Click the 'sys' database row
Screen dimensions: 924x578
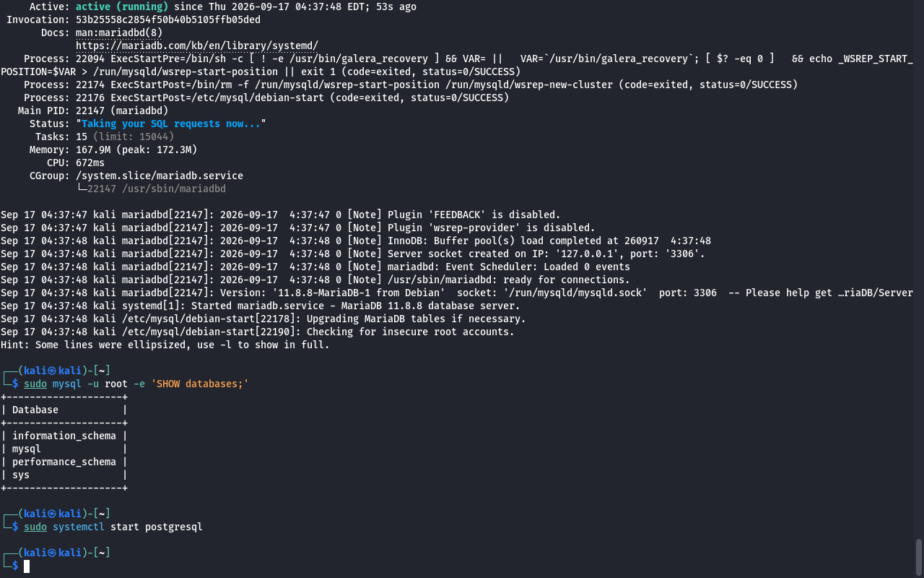tap(64, 475)
